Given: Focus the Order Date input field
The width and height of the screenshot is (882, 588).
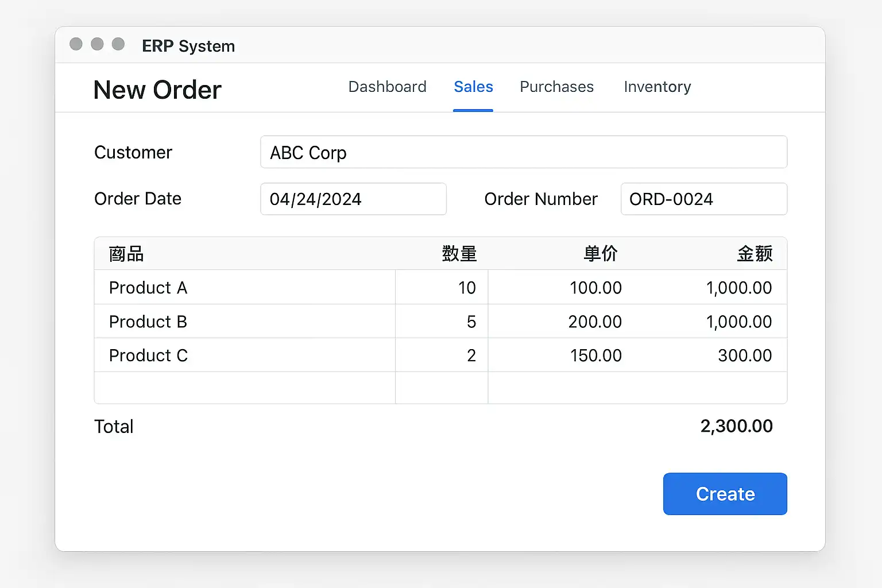Looking at the screenshot, I should pos(353,199).
